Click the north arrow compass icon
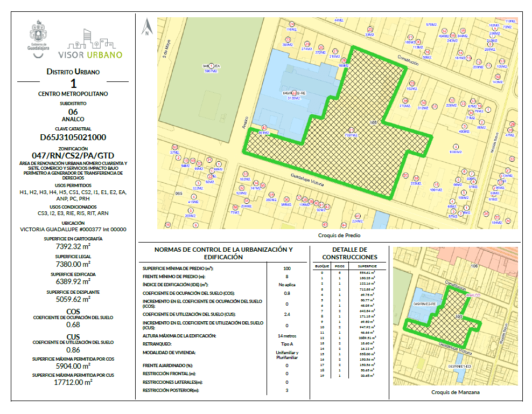The image size is (532, 414). coord(146,27)
